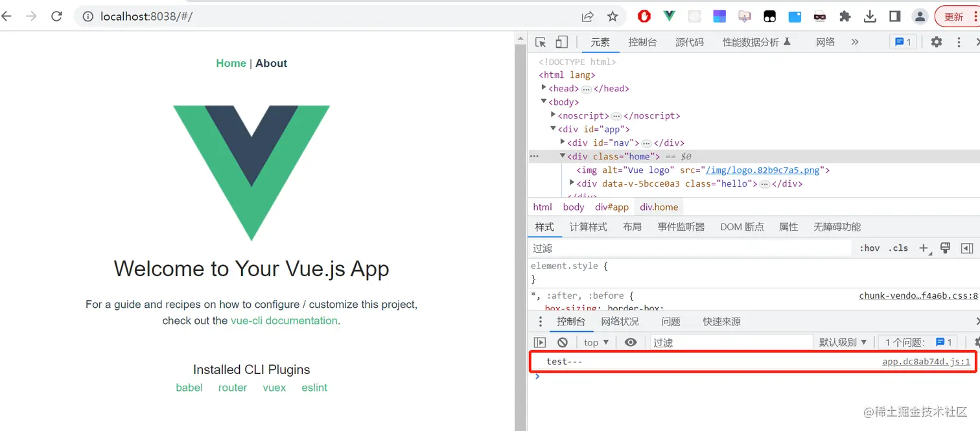Viewport: 980px width, 431px height.
Task: Switch to the upper 控制台 tab
Action: 642,42
